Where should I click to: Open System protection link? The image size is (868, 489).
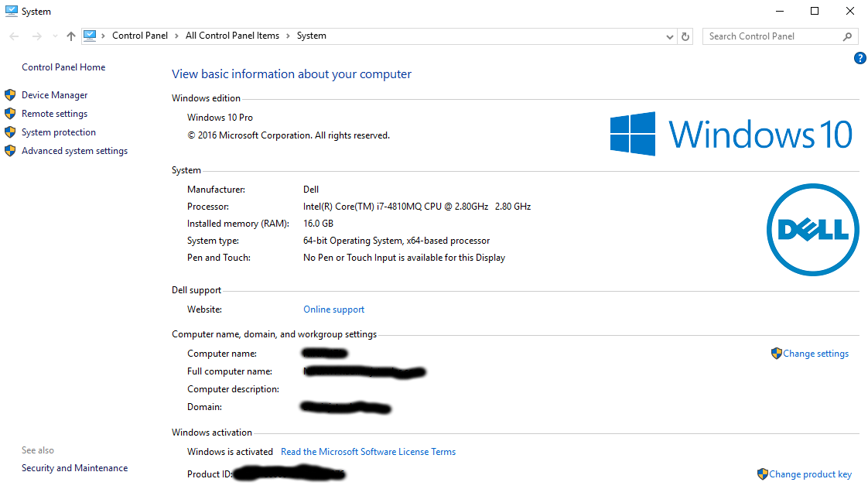(x=59, y=132)
